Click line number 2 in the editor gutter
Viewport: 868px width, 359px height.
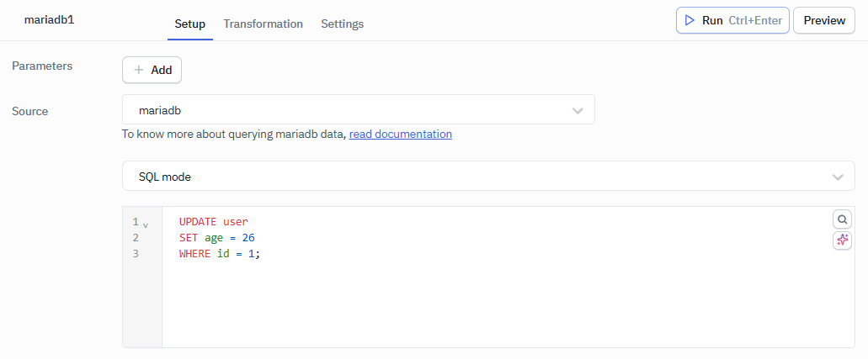pos(135,238)
